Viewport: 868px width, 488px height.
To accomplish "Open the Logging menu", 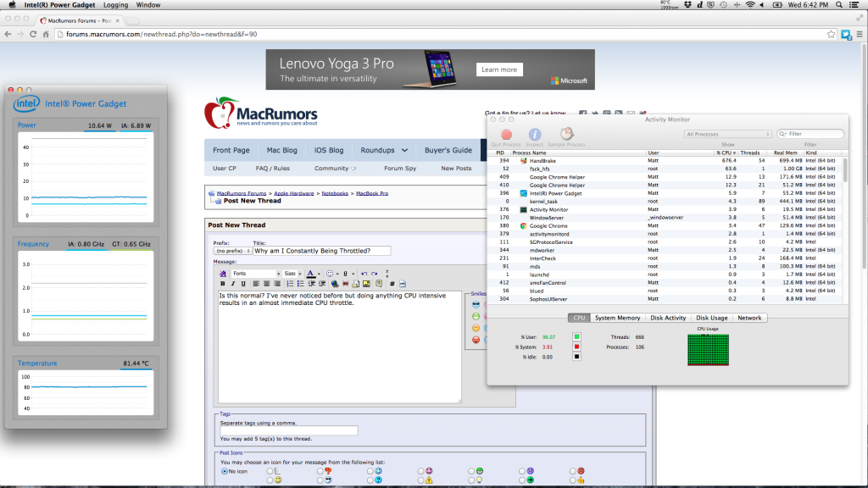I will [115, 5].
